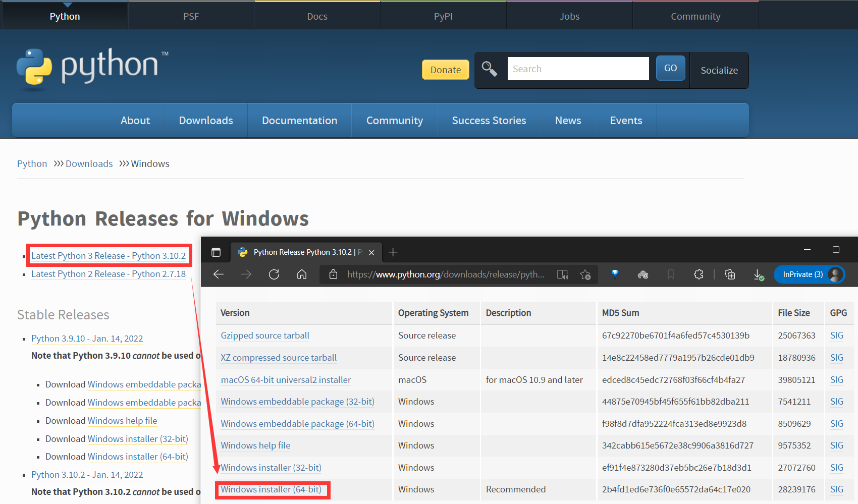The width and height of the screenshot is (858, 504).
Task: Open the Socialize dropdown
Action: pos(719,70)
